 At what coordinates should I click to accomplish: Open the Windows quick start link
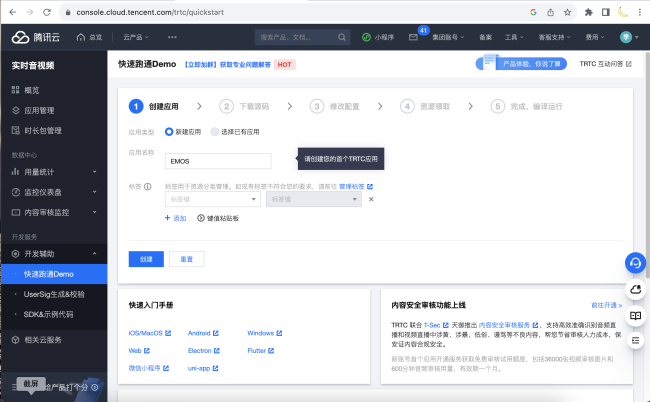point(264,333)
